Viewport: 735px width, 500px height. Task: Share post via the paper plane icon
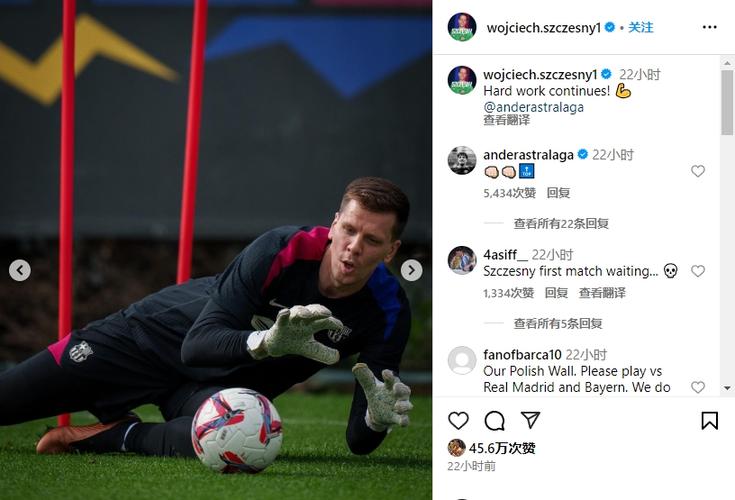(x=530, y=420)
